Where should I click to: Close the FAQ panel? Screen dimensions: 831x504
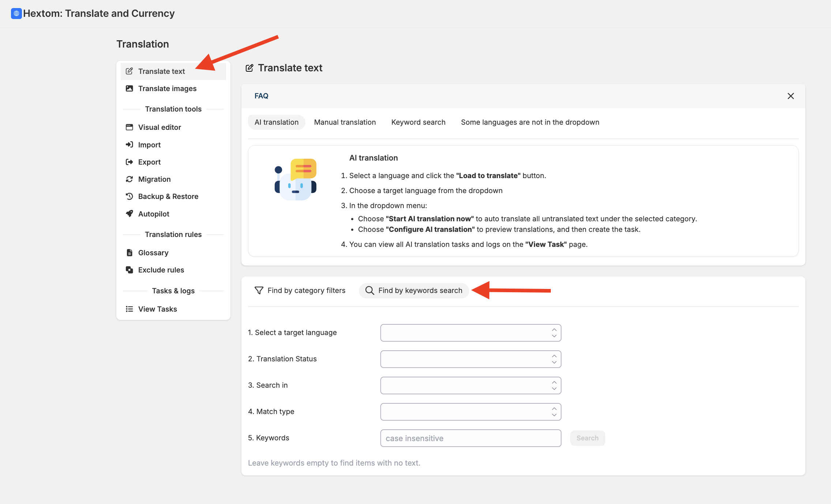click(790, 96)
